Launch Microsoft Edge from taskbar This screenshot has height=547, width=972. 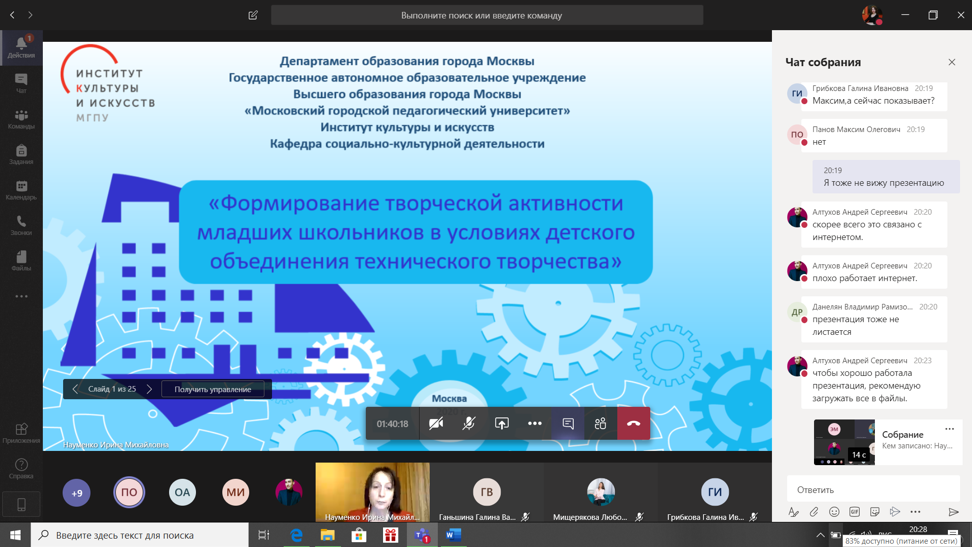(x=296, y=535)
